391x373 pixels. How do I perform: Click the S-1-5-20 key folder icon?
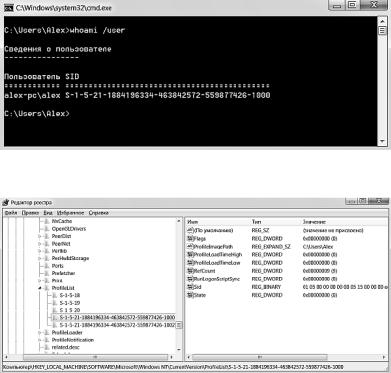click(x=55, y=310)
